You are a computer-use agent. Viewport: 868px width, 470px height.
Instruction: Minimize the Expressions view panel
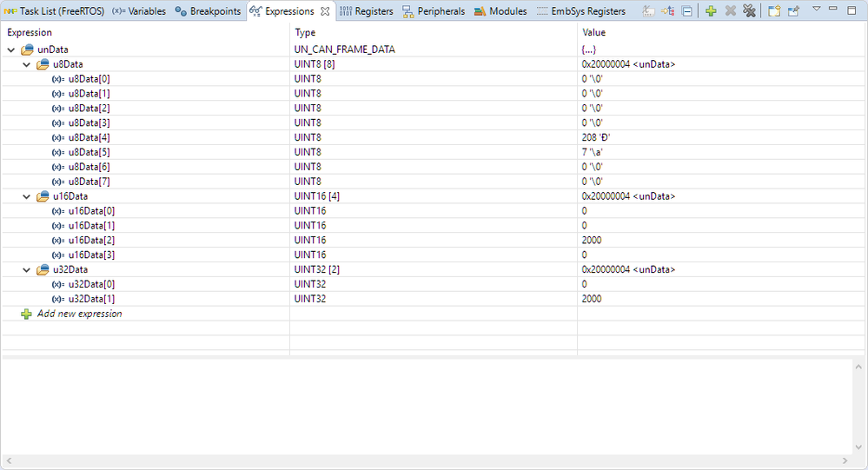tap(833, 9)
